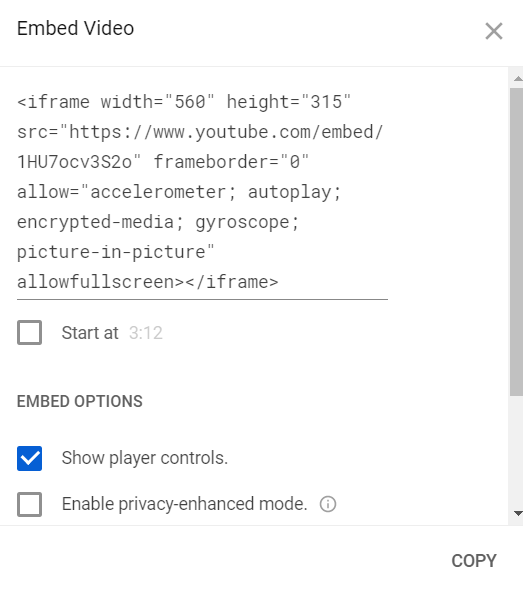Click the scrollbar up arrow
This screenshot has height=590, width=523.
click(518, 78)
